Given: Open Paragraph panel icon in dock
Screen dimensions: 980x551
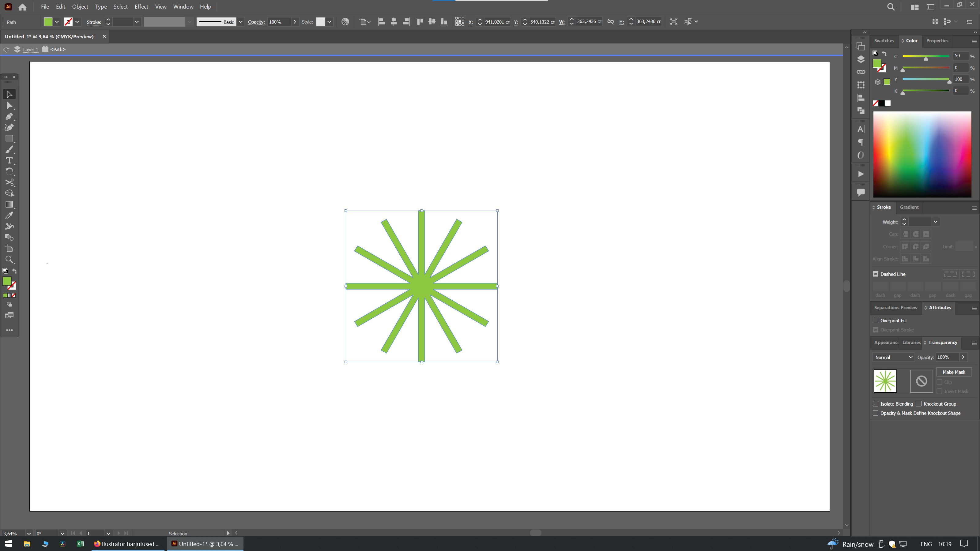Looking at the screenshot, I should 861,142.
